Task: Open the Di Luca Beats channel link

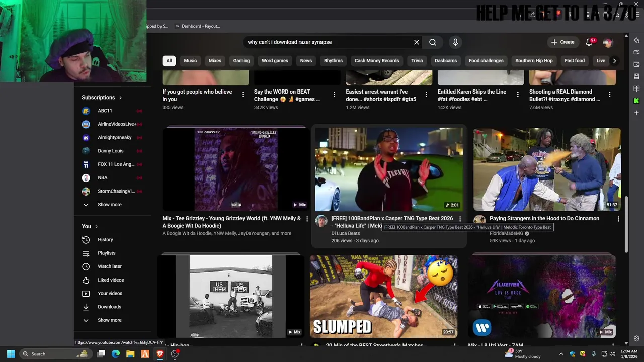Action: tap(346, 233)
